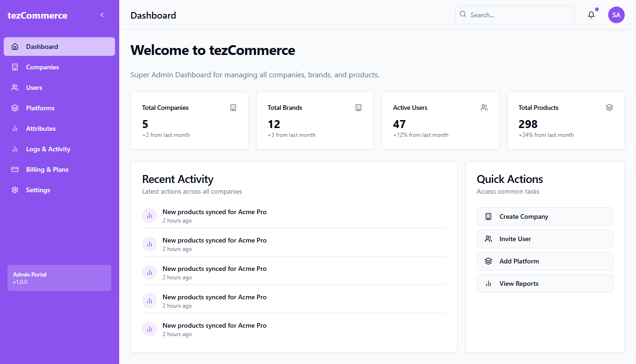Click the Users icon in the sidebar
The height and width of the screenshot is (364, 636).
click(15, 88)
